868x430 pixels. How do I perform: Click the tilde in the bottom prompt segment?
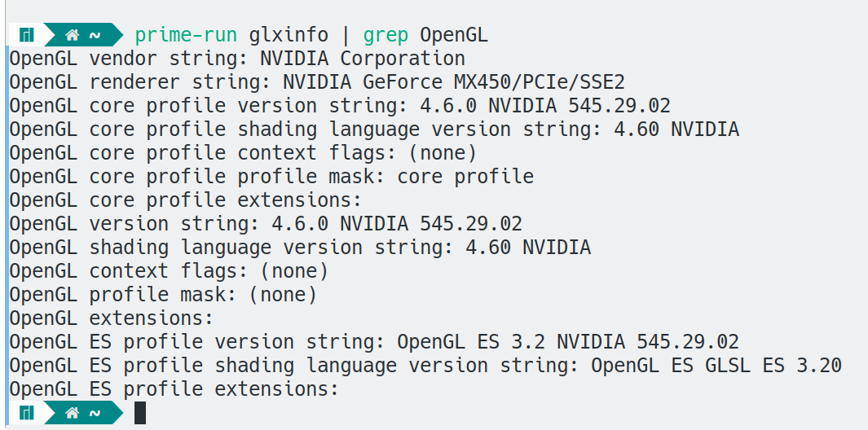[95, 413]
